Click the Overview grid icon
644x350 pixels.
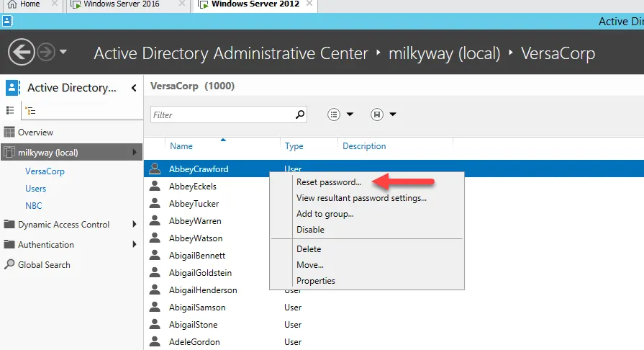click(x=9, y=132)
